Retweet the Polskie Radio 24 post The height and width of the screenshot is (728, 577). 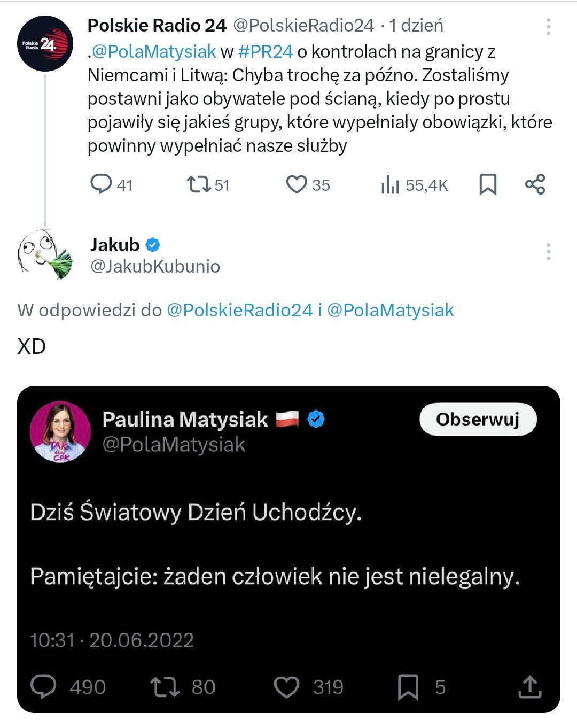(198, 185)
